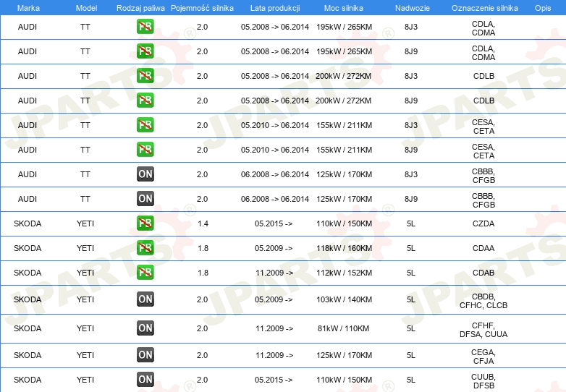Select the CEGA, CFJA engine codes

coord(483,357)
